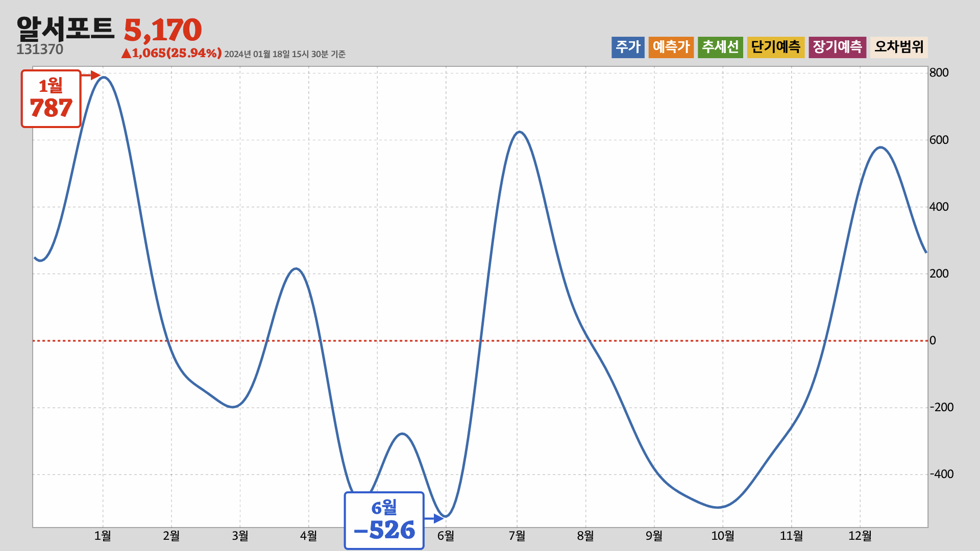
Task: Click the 4월 x-axis label
Action: [308, 536]
